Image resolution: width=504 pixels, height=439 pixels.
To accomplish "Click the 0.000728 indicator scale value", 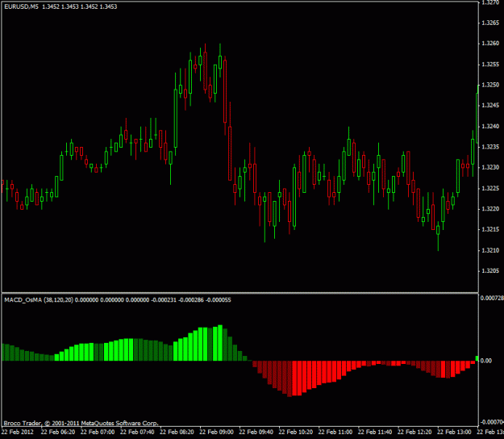I will (x=492, y=298).
